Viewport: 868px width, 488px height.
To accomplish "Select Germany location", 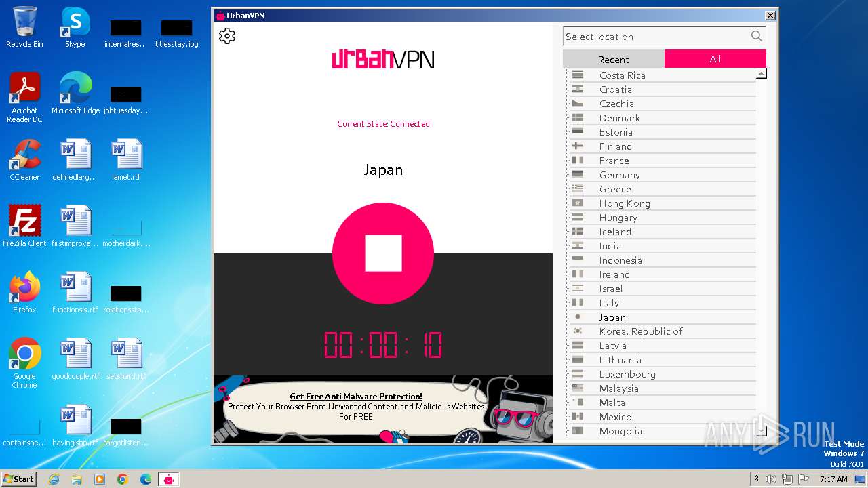I will 661,175.
